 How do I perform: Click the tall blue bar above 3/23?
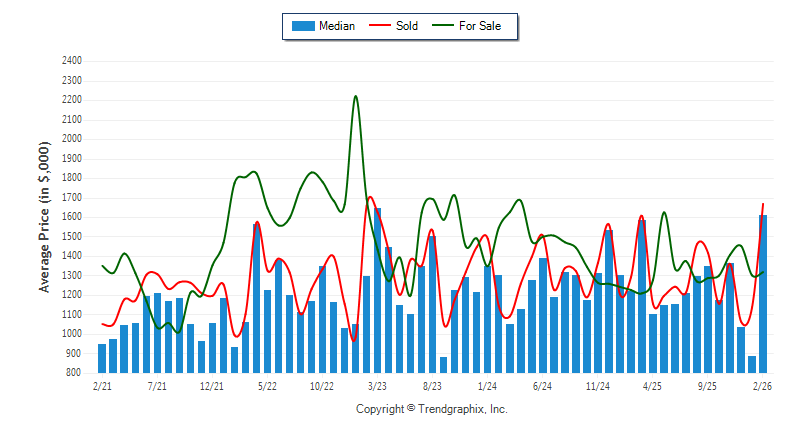(377, 290)
